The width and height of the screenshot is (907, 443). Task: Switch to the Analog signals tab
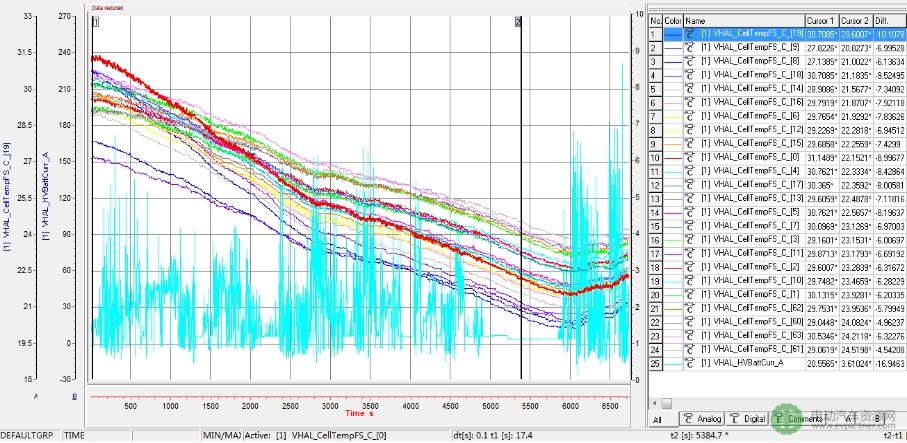pos(703,418)
